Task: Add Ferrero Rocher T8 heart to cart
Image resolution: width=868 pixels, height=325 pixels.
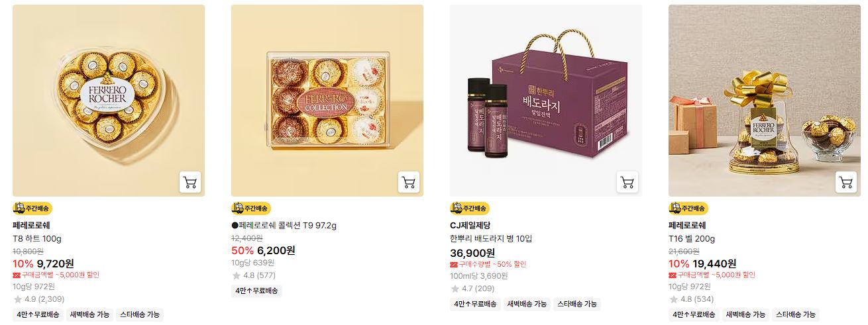Action: click(190, 182)
